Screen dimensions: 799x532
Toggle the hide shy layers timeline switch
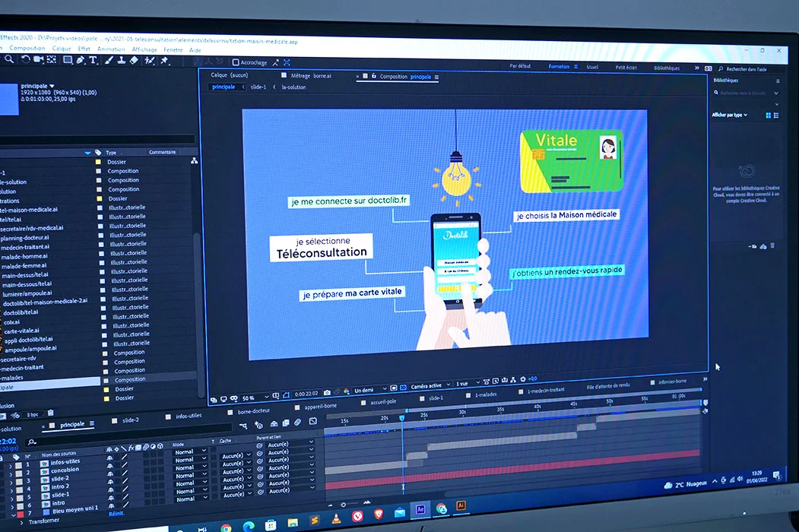tap(274, 423)
